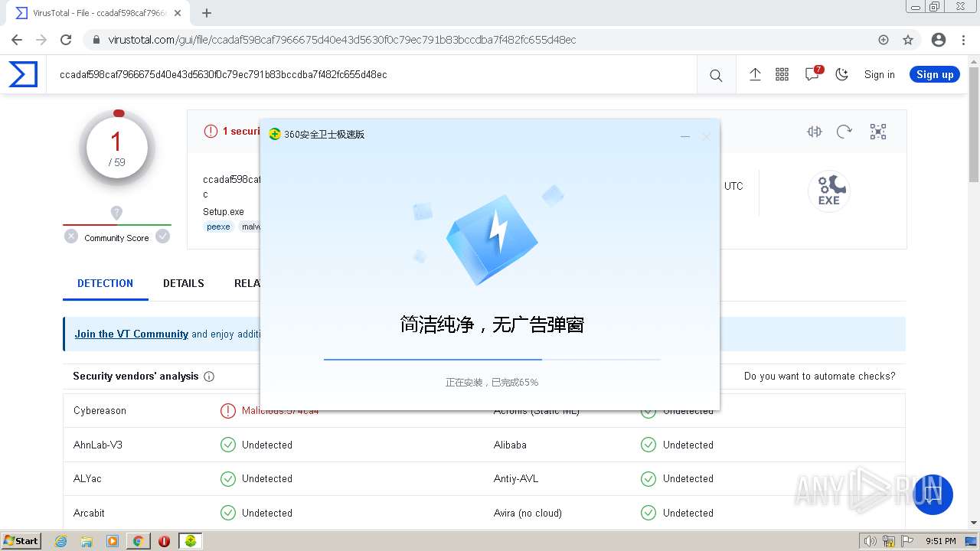Click the similar files search icon
Viewport: 980px width, 551px height.
[815, 132]
